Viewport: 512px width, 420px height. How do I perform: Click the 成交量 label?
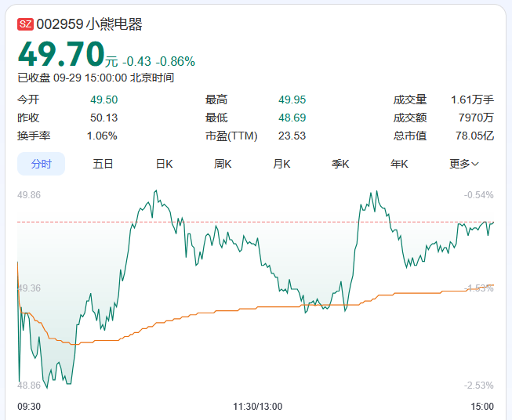coord(410,100)
